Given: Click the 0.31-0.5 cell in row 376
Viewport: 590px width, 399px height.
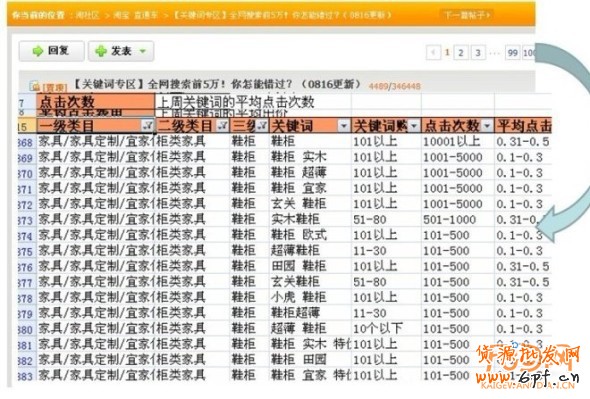Looking at the screenshot, I should tap(523, 267).
